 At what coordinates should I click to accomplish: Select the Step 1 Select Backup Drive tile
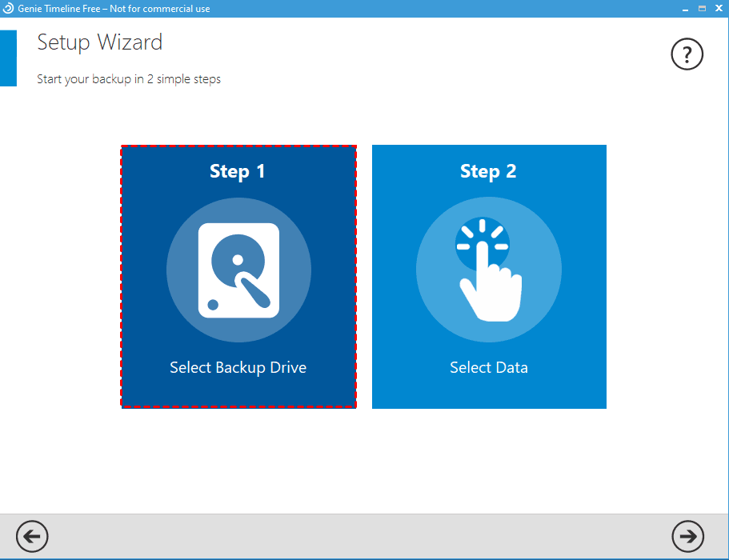[x=238, y=276]
